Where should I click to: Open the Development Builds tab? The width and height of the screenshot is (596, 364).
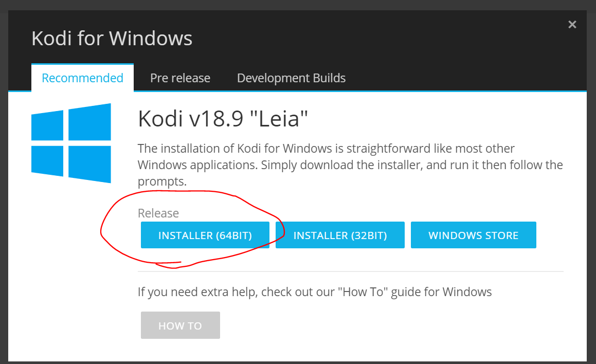(291, 78)
